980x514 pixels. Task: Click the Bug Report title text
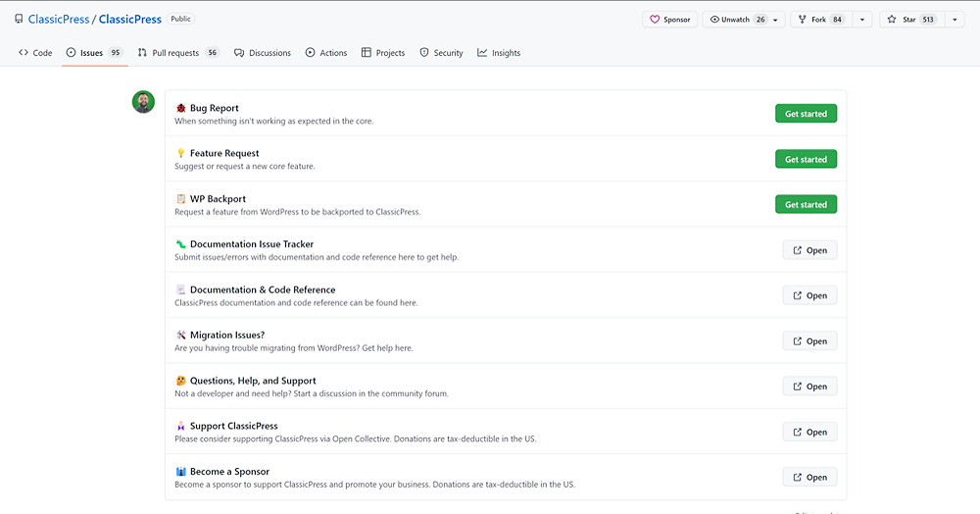[x=215, y=108]
